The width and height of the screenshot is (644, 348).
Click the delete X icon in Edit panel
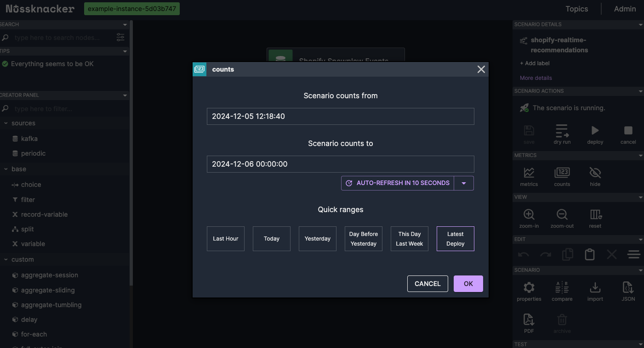[x=612, y=254]
